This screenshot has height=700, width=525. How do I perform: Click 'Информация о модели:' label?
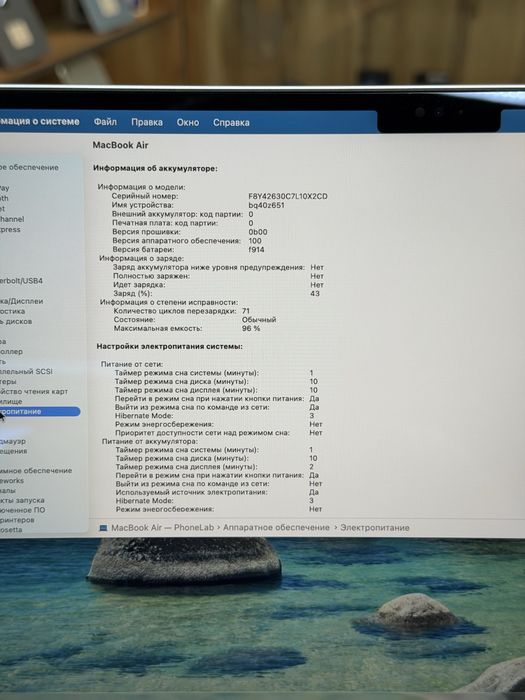pos(142,187)
